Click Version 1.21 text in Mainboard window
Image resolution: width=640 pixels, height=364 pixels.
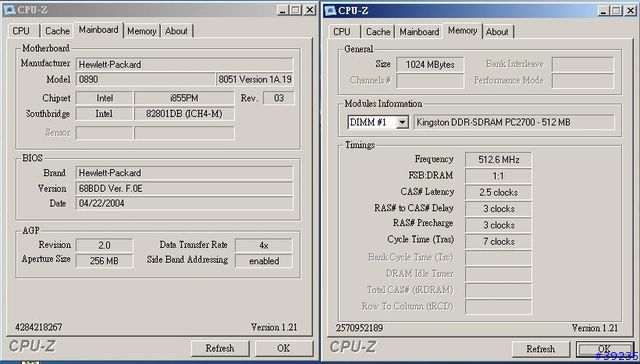coord(274,327)
